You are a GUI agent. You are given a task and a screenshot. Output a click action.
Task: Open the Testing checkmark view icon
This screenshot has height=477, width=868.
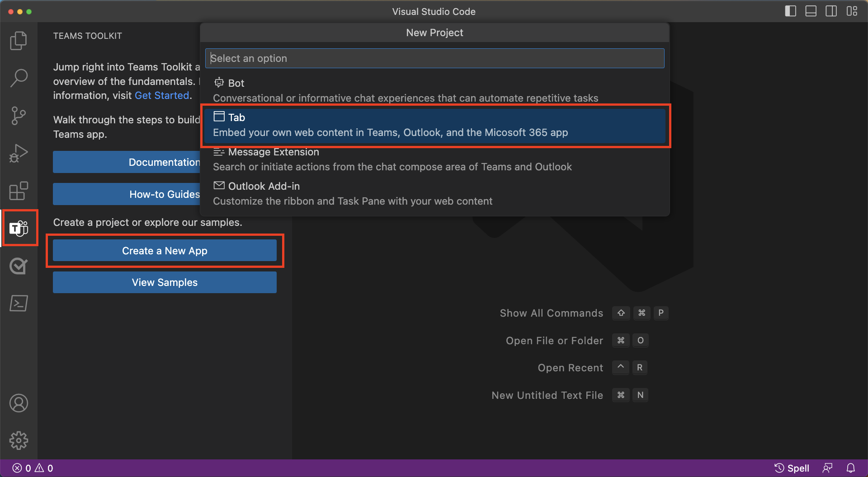pos(19,266)
